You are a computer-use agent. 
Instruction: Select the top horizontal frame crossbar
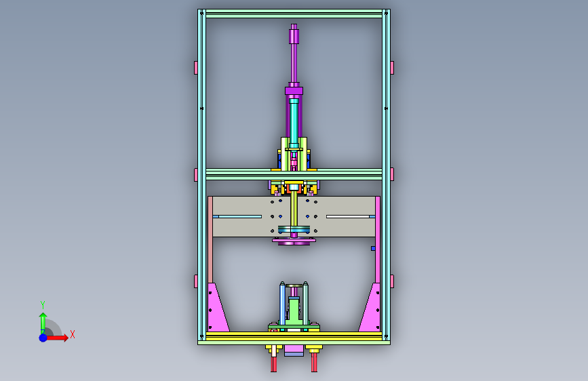click(x=294, y=14)
